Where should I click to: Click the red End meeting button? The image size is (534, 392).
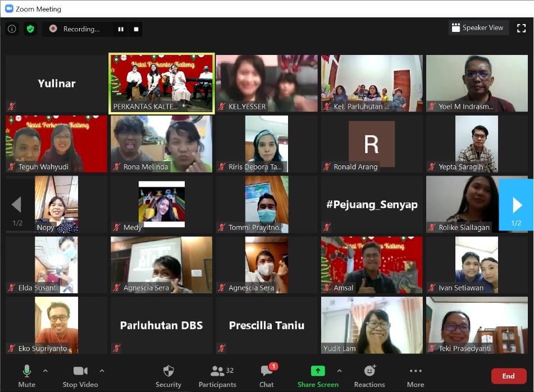(x=508, y=376)
